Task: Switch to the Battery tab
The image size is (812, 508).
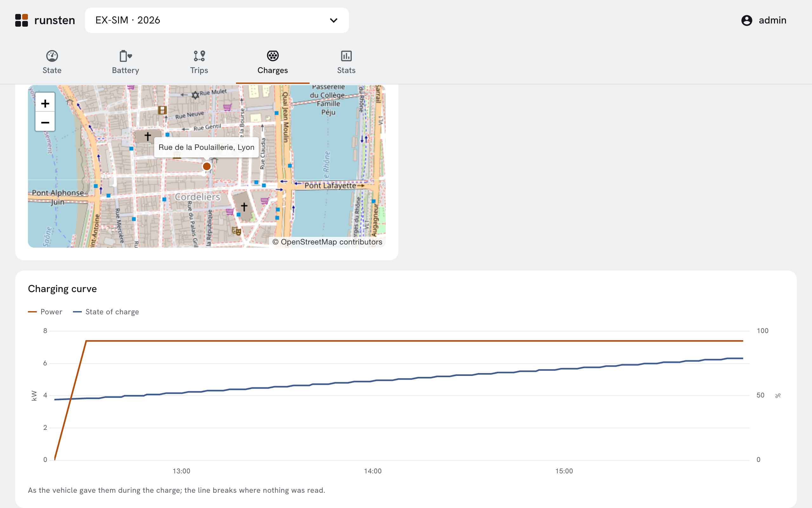Action: pyautogui.click(x=126, y=63)
